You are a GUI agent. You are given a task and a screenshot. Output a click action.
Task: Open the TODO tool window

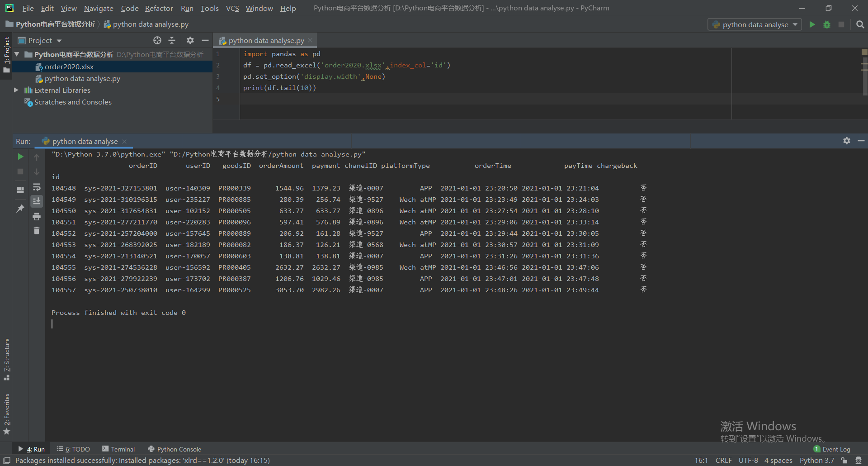coord(73,449)
